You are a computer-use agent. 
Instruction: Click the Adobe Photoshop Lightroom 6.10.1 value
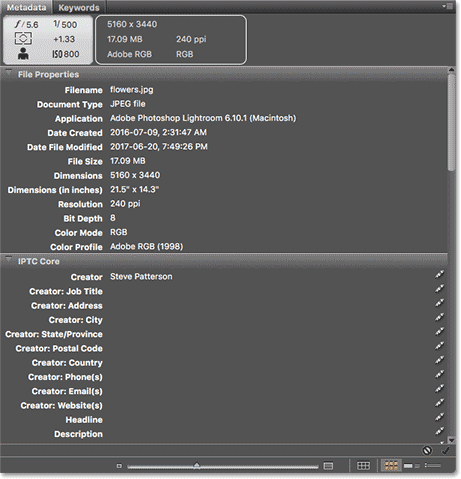(x=203, y=118)
